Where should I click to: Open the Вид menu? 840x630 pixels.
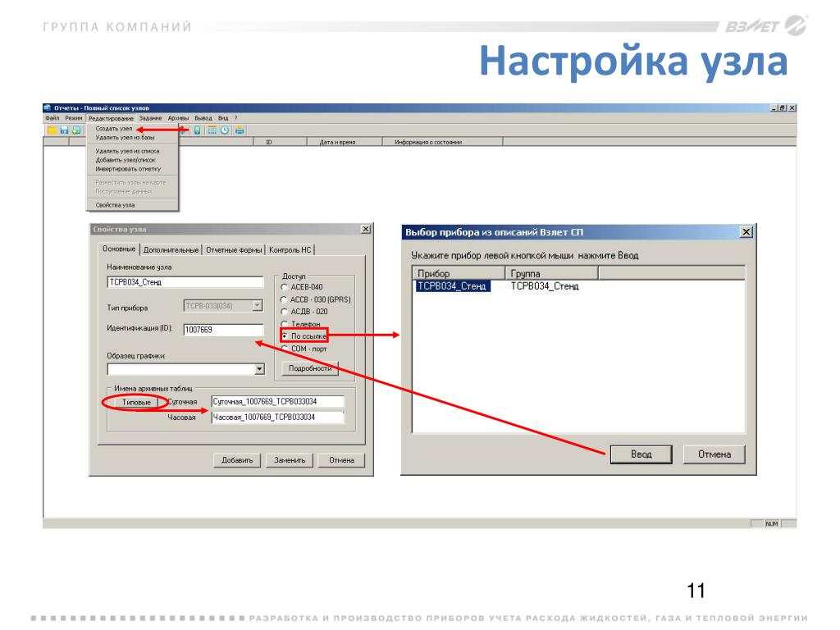point(223,118)
